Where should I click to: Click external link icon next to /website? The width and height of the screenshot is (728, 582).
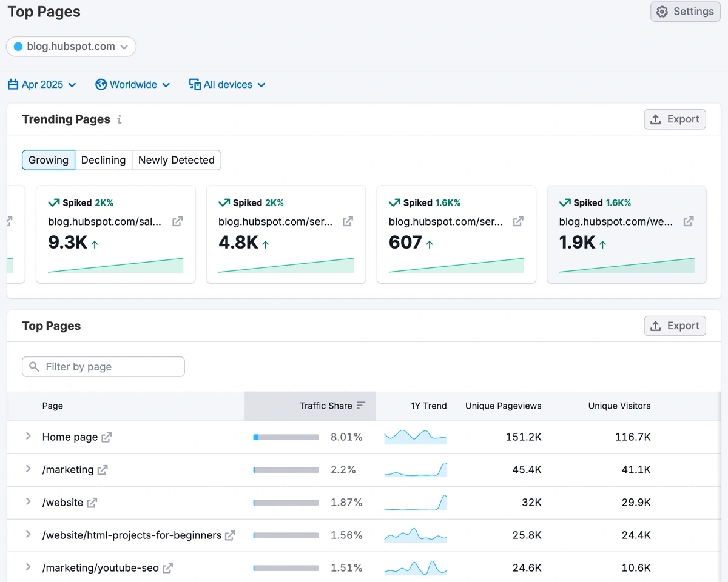pyautogui.click(x=92, y=503)
